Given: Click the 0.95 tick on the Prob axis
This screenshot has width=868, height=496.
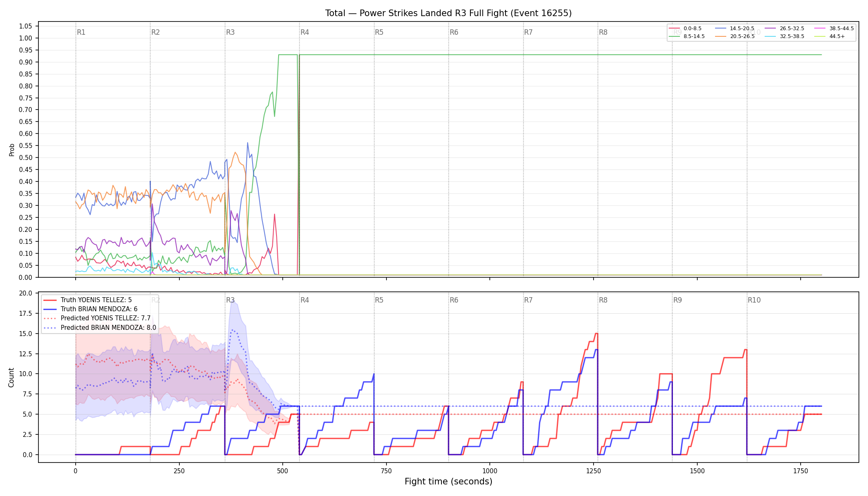Looking at the screenshot, I should 26,50.
